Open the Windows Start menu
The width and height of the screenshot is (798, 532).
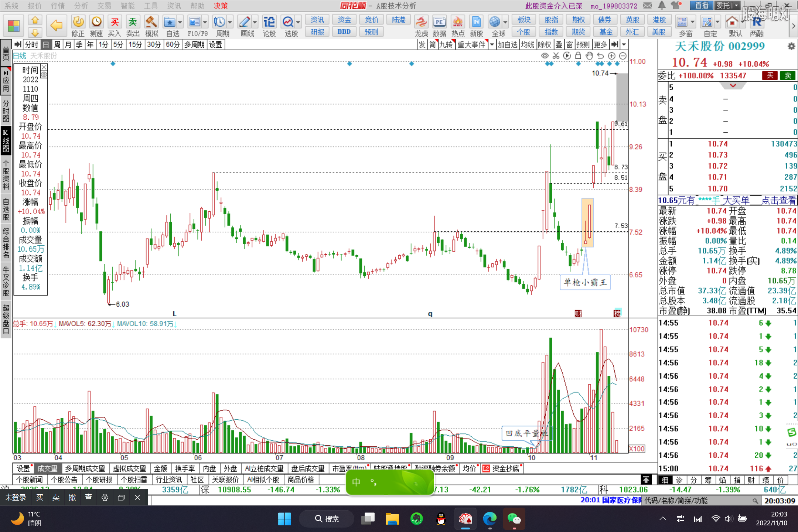tap(284, 519)
